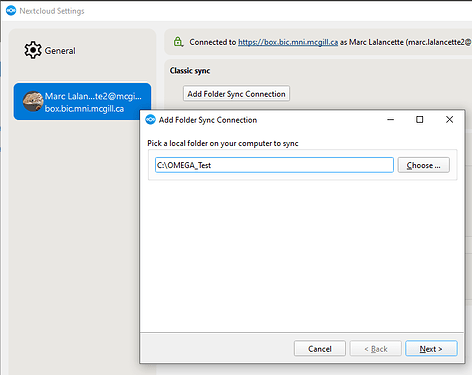Open folder browser with the Choose button
Viewport: 472px width, 375px height.
[x=423, y=165]
